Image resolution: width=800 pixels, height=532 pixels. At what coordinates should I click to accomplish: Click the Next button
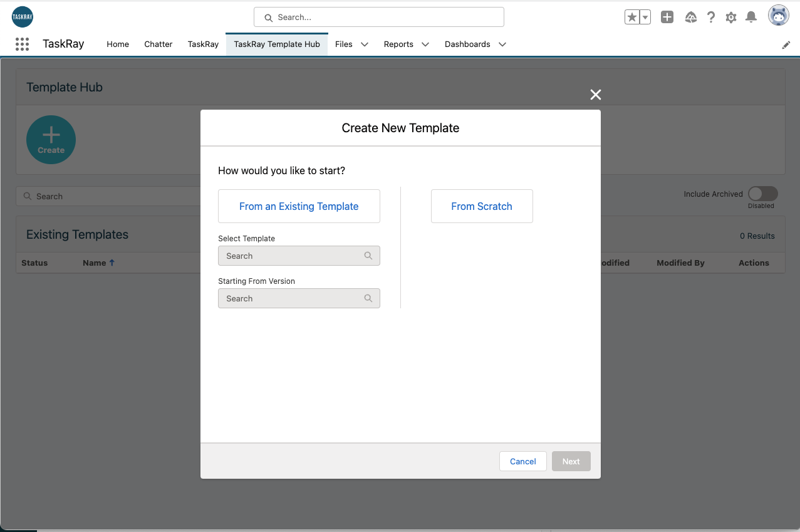pos(571,461)
